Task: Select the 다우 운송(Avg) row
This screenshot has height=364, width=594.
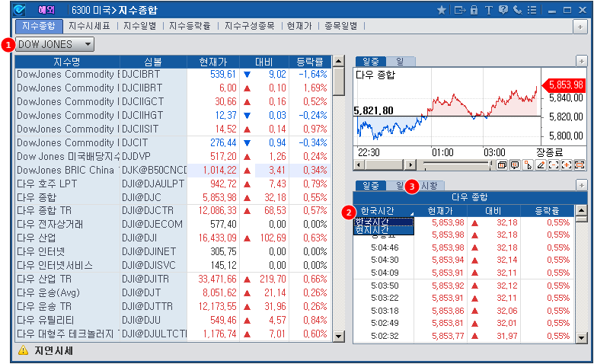Action: click(173, 292)
